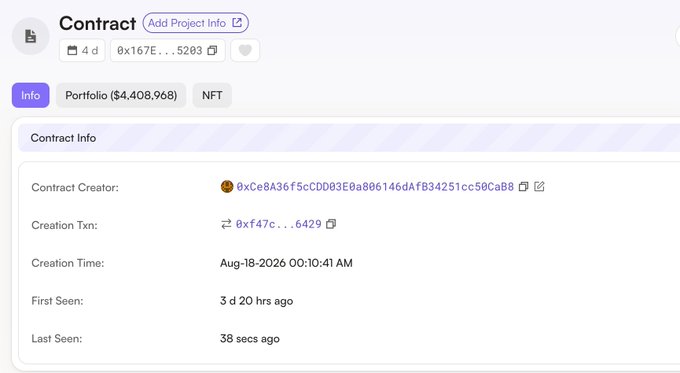The height and width of the screenshot is (373, 680).
Task: Click the Last Seen value 38 secs ago
Action: 250,338
